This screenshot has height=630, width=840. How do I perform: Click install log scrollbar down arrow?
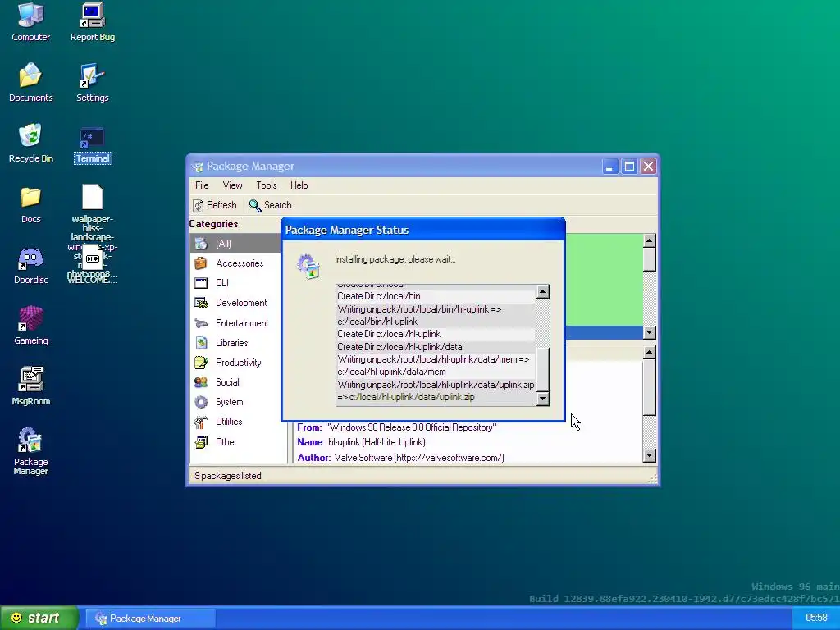point(543,398)
